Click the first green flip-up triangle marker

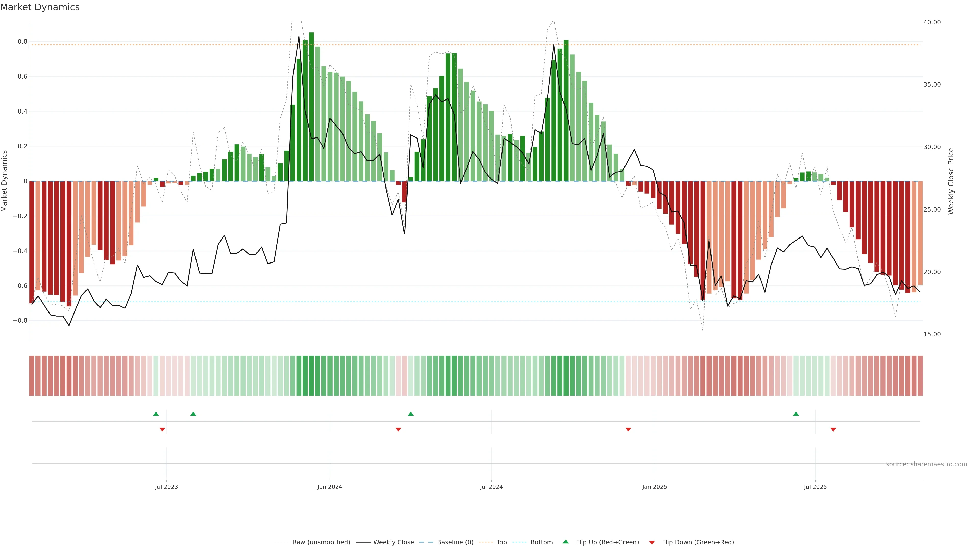(156, 414)
